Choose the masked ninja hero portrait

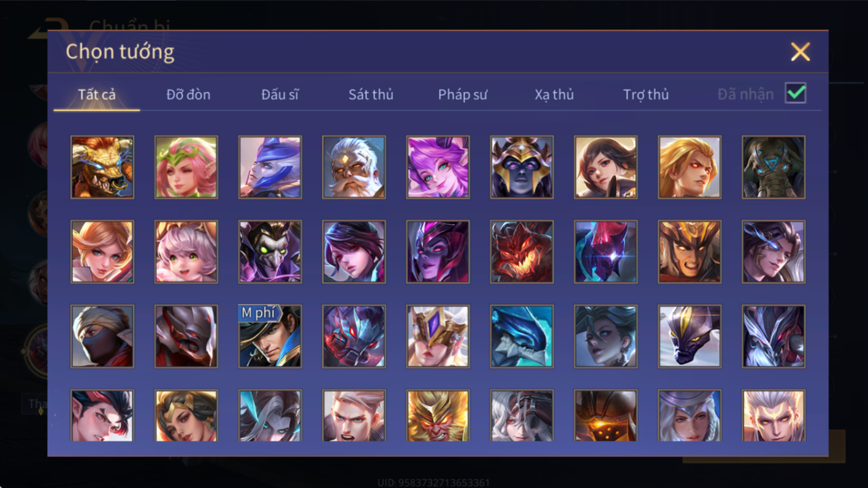[102, 336]
